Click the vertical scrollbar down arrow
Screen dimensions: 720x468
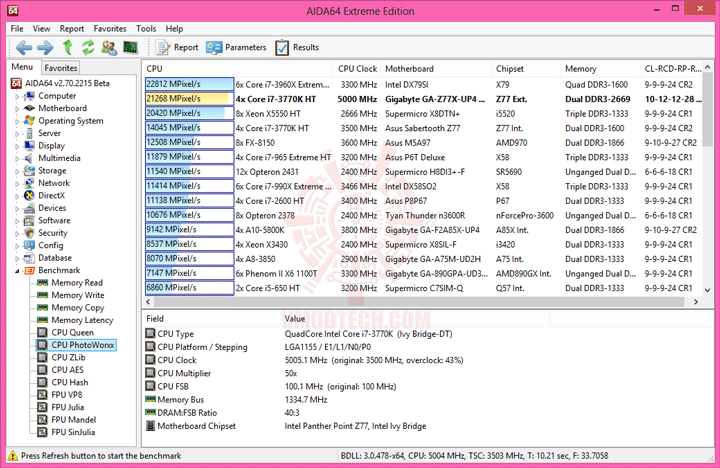pos(708,290)
